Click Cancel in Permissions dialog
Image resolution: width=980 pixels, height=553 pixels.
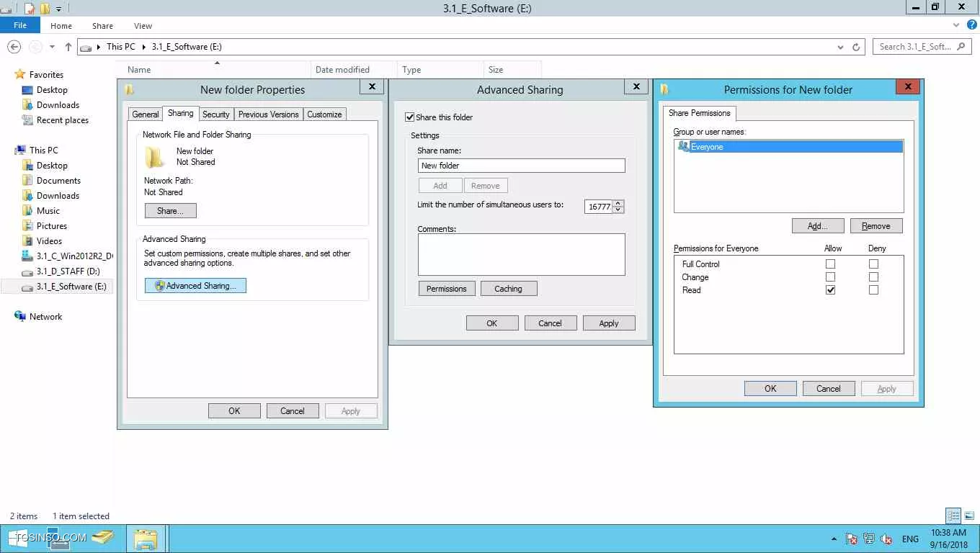(x=829, y=389)
